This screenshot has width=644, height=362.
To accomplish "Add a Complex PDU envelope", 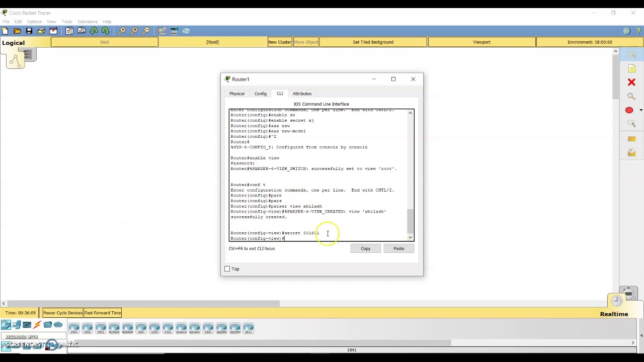I will tap(631, 153).
